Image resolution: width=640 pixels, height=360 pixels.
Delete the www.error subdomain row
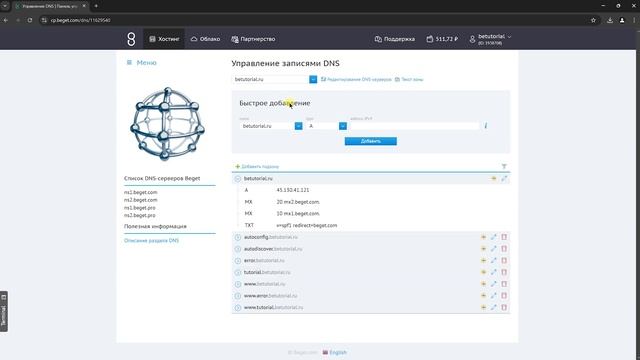tap(504, 296)
